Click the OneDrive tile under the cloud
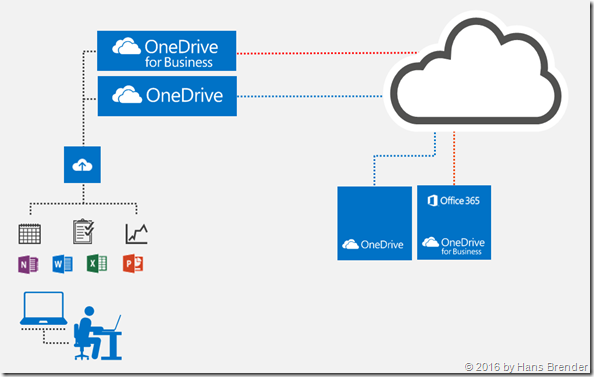 (374, 223)
